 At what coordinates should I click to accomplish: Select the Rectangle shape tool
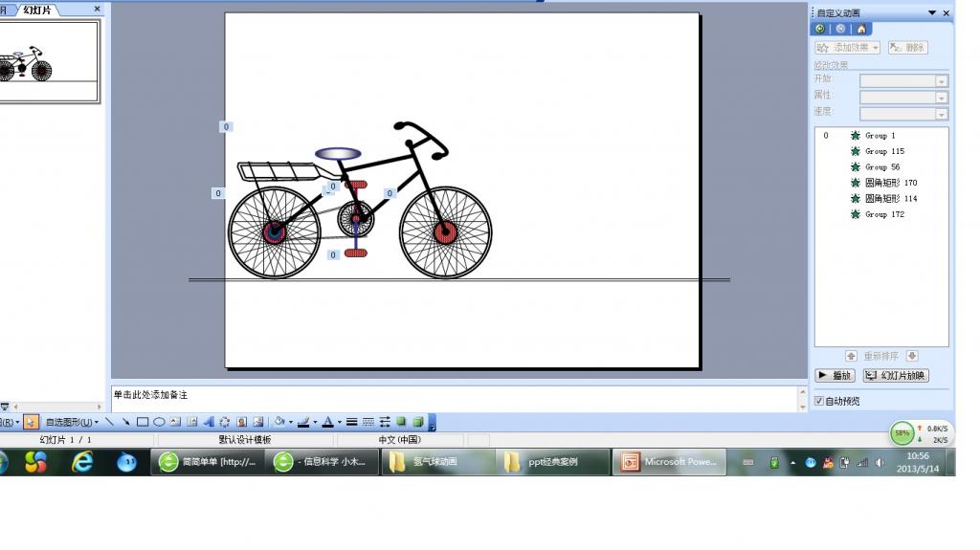pos(143,422)
